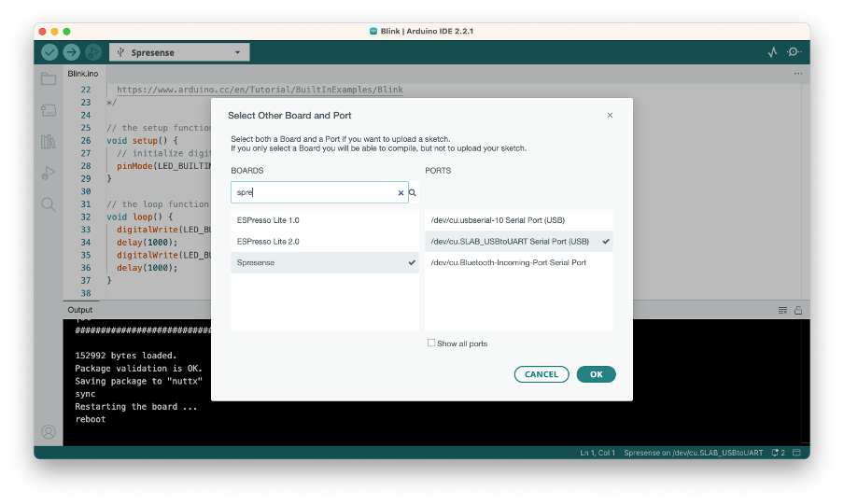Click the 'void setup()' code line
This screenshot has height=504, width=844.
pos(142,140)
